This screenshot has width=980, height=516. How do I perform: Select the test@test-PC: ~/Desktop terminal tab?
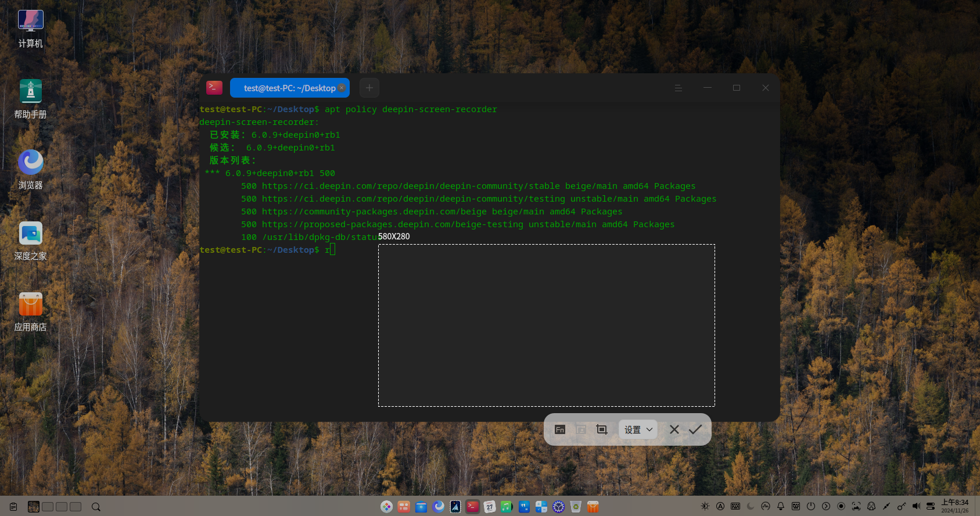(289, 88)
